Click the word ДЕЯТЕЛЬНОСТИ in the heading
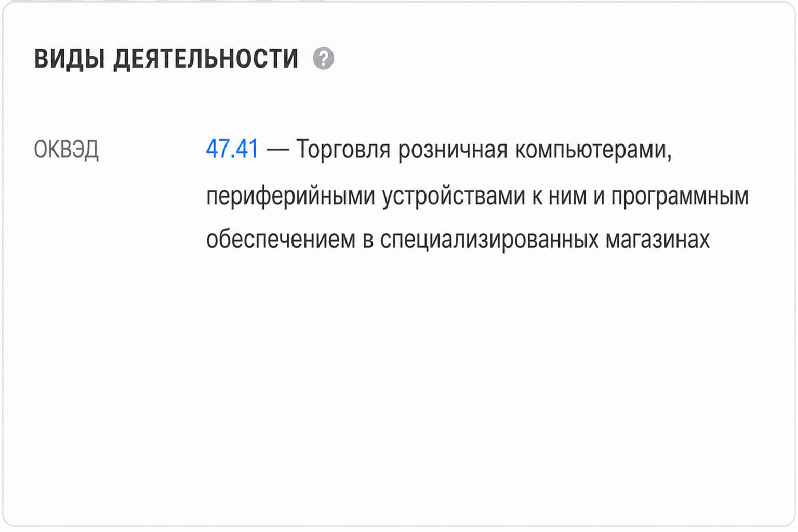Screen dimensions: 798x532 coord(206,59)
